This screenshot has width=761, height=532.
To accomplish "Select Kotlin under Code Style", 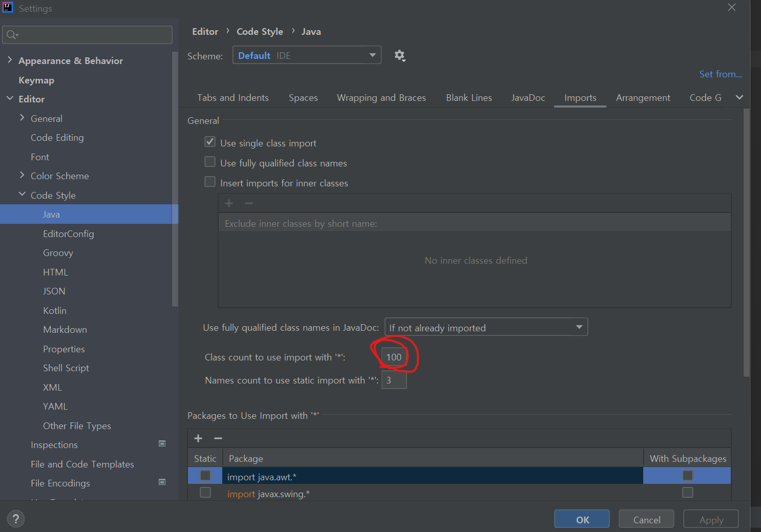I will coord(55,311).
